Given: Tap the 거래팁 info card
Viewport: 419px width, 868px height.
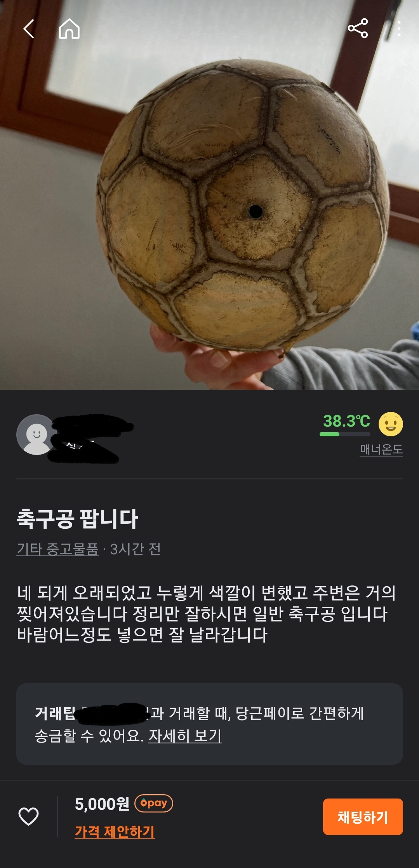Looking at the screenshot, I should [209, 724].
